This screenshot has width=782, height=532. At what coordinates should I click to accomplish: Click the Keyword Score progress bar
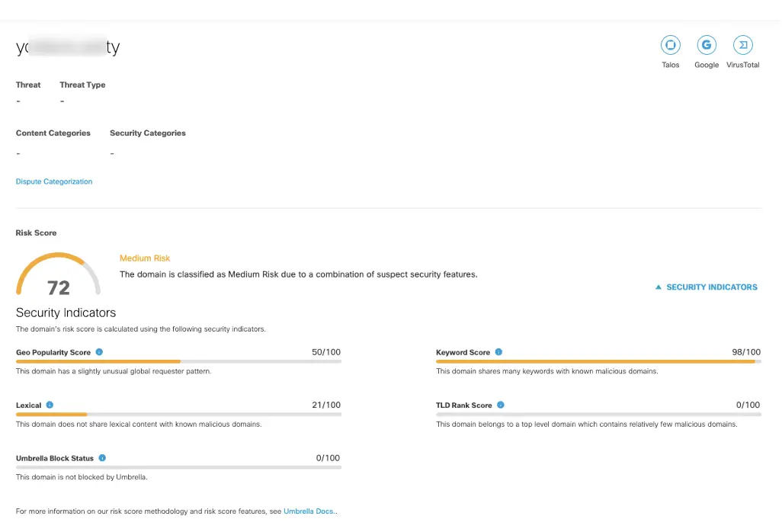tap(598, 361)
